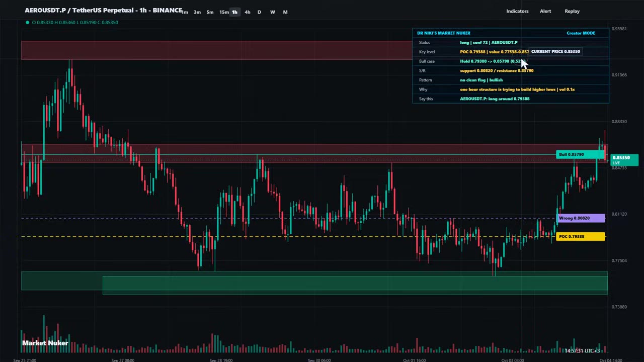644x362 pixels.
Task: Click the 0.81120 price axis label
Action: click(x=619, y=214)
